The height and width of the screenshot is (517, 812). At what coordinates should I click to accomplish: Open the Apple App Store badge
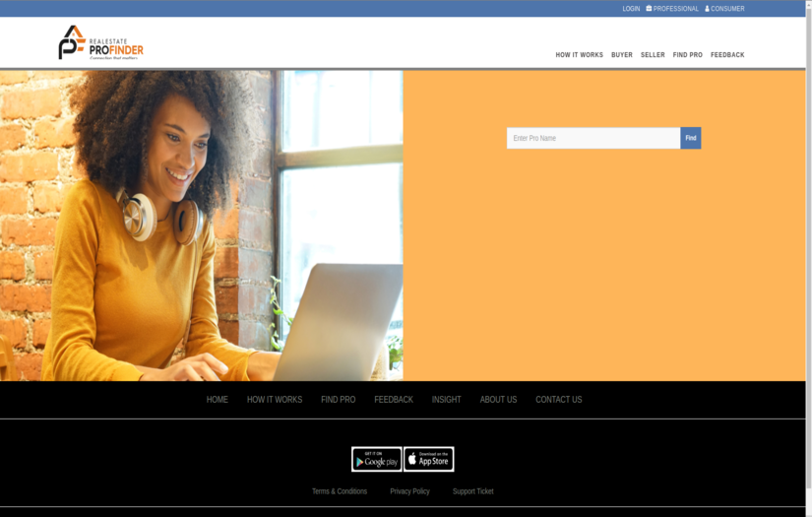point(429,459)
